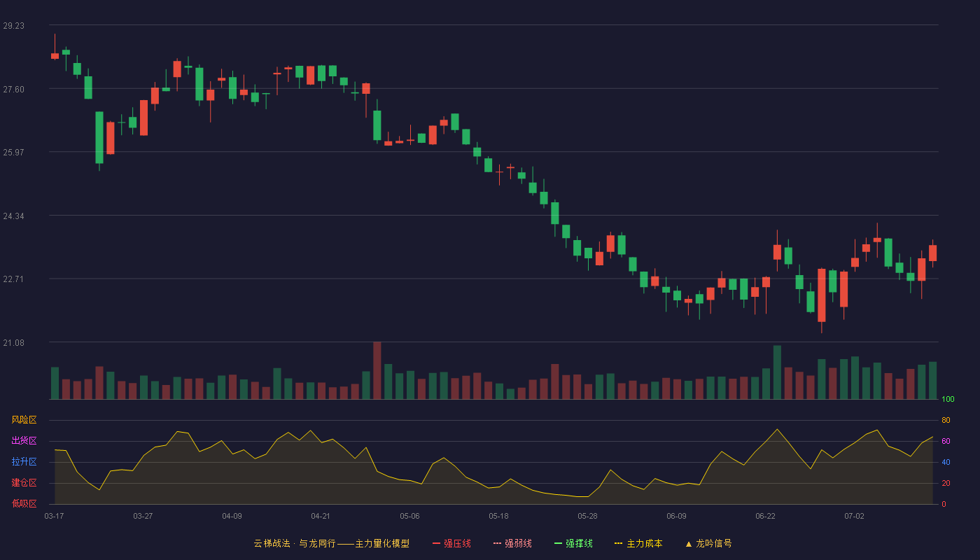This screenshot has width=980, height=560.
Task: Click the 风险区 zone label
Action: tap(24, 420)
